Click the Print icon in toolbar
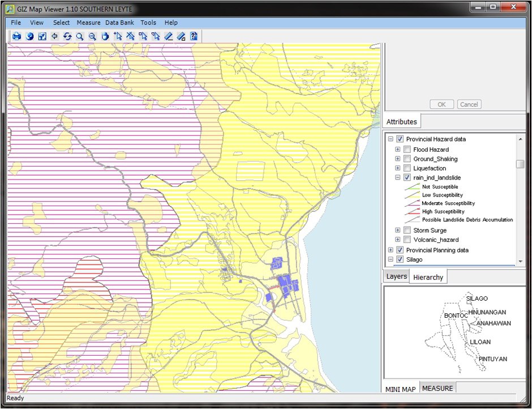 point(16,36)
